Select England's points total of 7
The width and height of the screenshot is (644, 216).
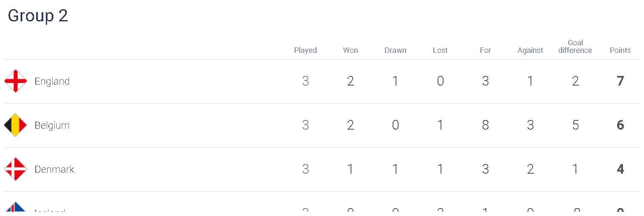pos(620,81)
